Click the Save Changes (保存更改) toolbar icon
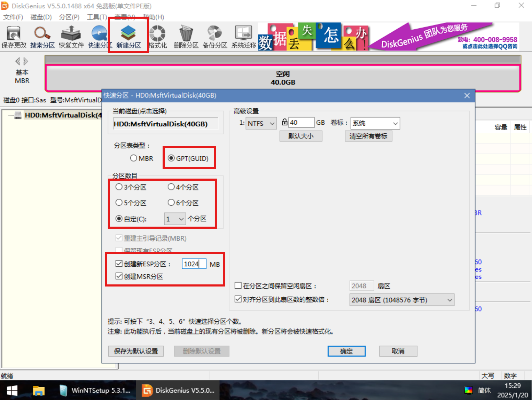 click(x=14, y=37)
